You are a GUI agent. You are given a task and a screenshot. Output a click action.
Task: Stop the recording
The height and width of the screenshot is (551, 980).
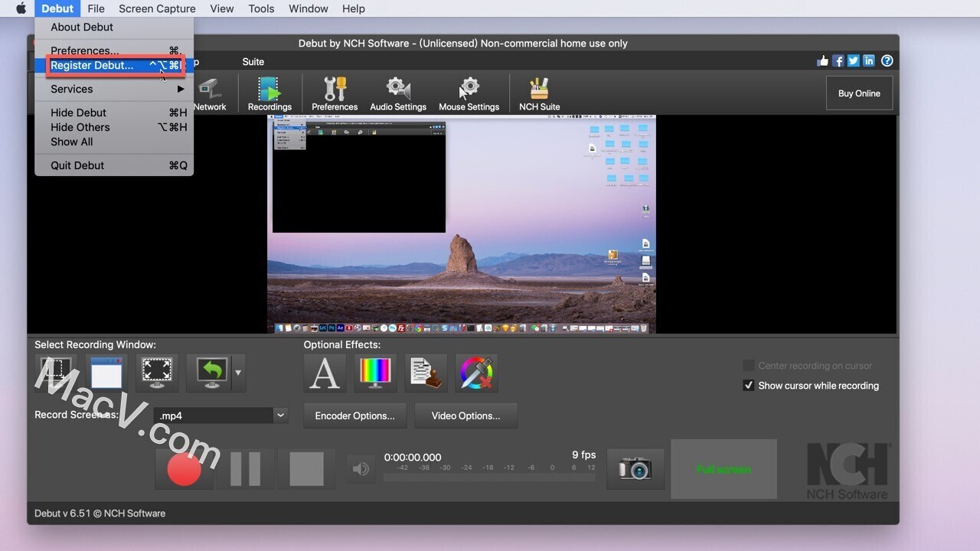click(306, 468)
